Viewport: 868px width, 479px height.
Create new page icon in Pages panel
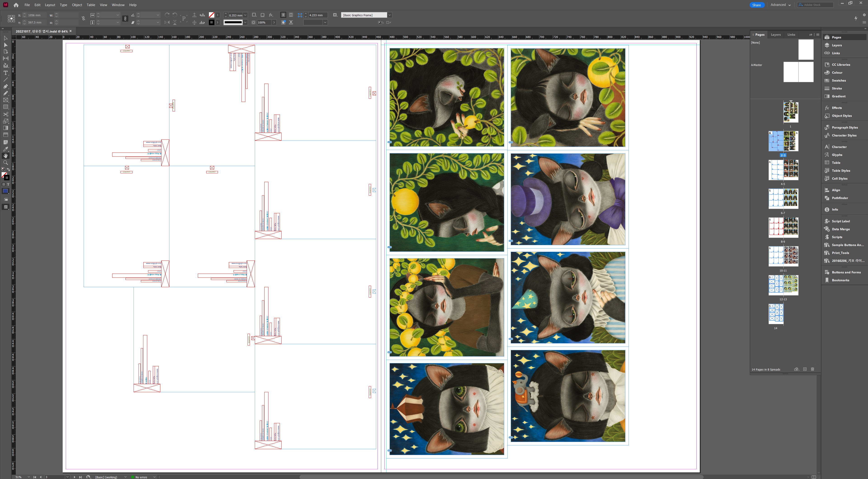[x=805, y=369]
